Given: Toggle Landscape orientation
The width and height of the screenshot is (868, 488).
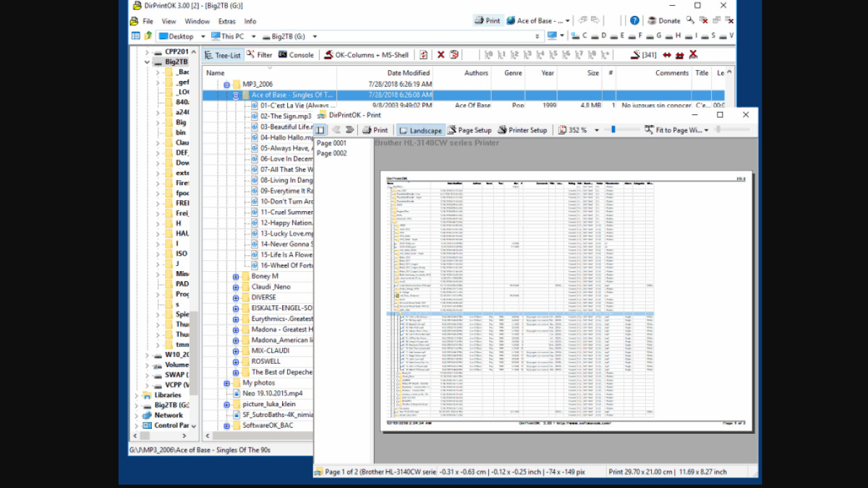Looking at the screenshot, I should coord(420,130).
